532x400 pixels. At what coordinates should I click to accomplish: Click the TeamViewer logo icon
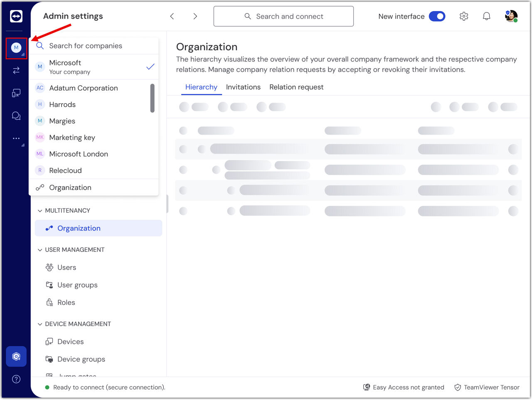click(16, 16)
